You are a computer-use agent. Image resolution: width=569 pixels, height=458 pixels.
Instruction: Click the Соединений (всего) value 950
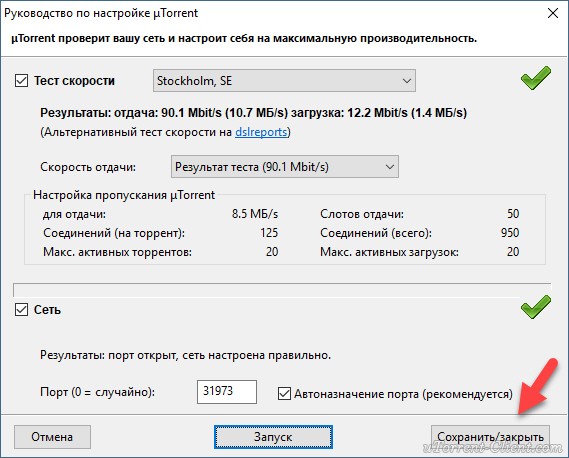click(x=510, y=233)
